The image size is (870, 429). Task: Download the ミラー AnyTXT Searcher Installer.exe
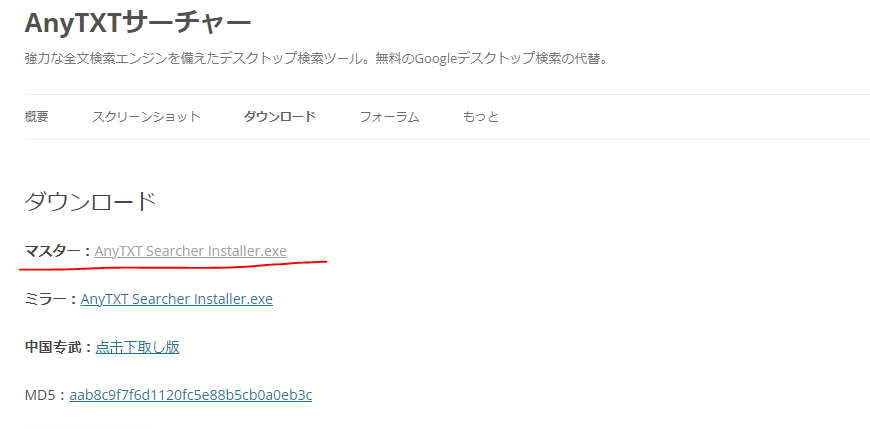[x=176, y=299]
